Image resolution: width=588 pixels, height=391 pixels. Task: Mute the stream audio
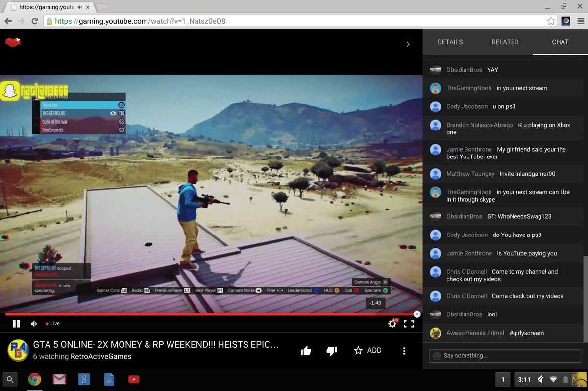point(33,323)
